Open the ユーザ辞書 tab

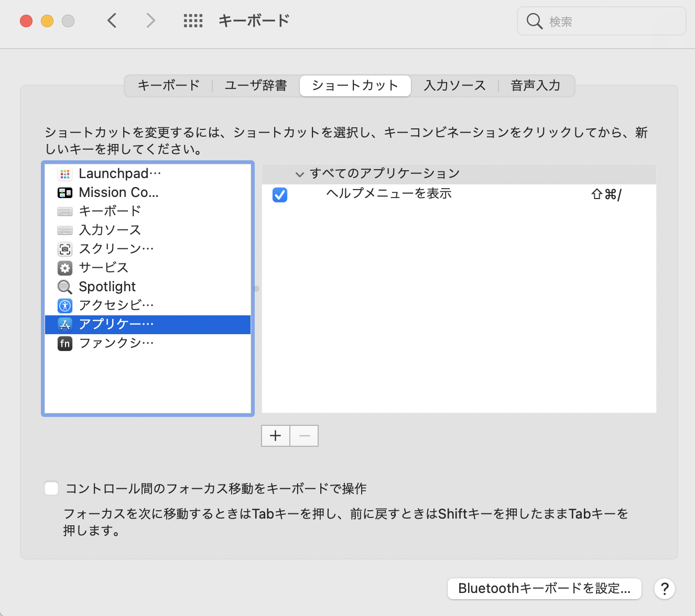tap(256, 85)
